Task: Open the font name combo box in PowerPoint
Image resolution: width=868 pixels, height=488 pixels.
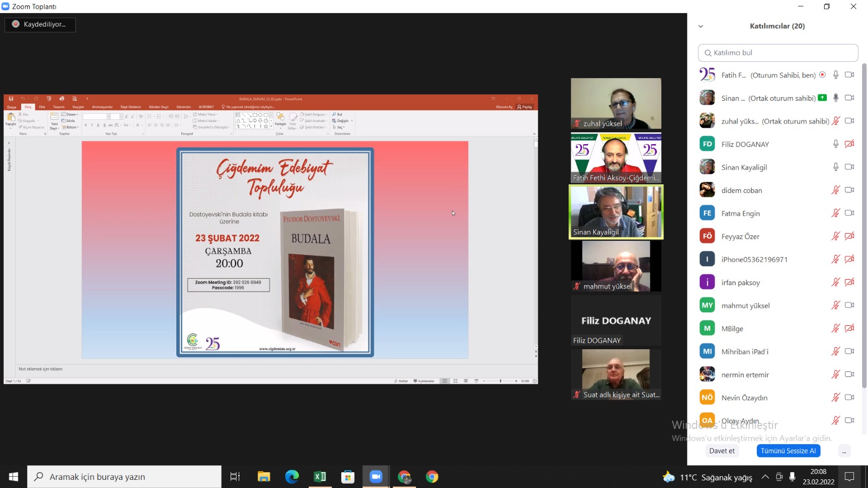Action: [x=96, y=117]
